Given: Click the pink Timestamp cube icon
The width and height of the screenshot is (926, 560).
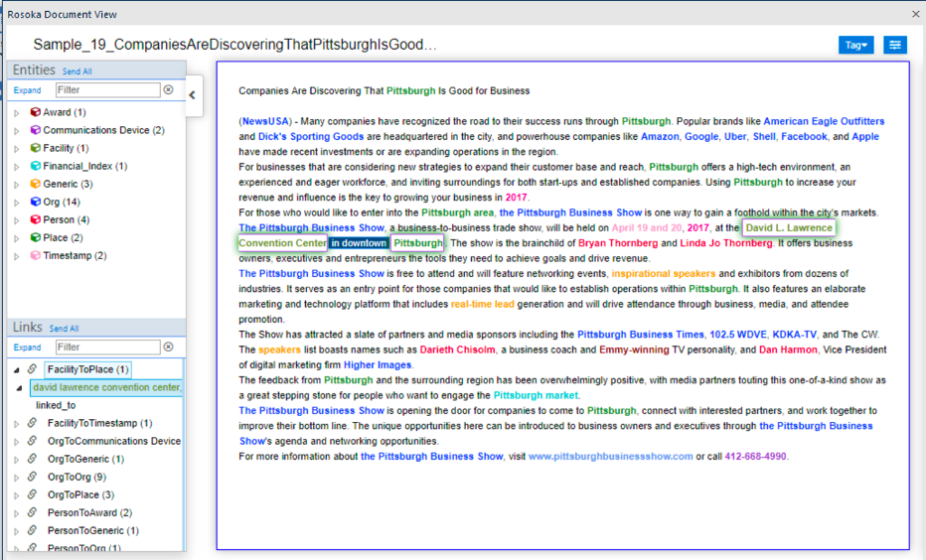Looking at the screenshot, I should click(x=36, y=255).
